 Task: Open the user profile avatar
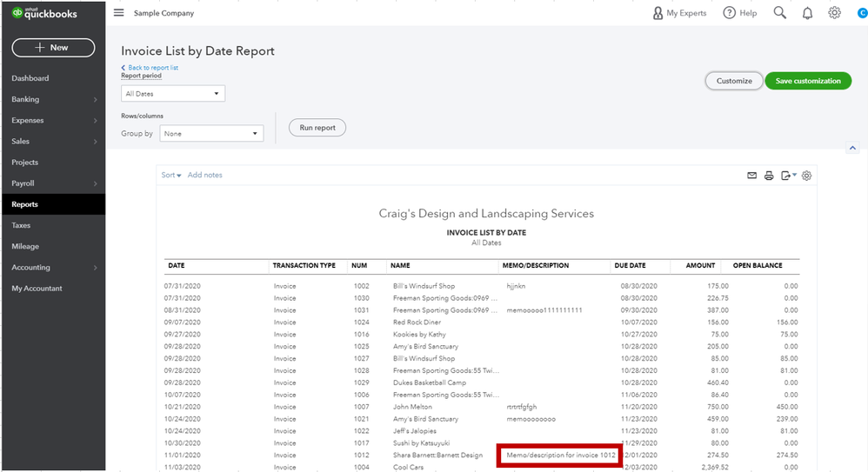(863, 13)
